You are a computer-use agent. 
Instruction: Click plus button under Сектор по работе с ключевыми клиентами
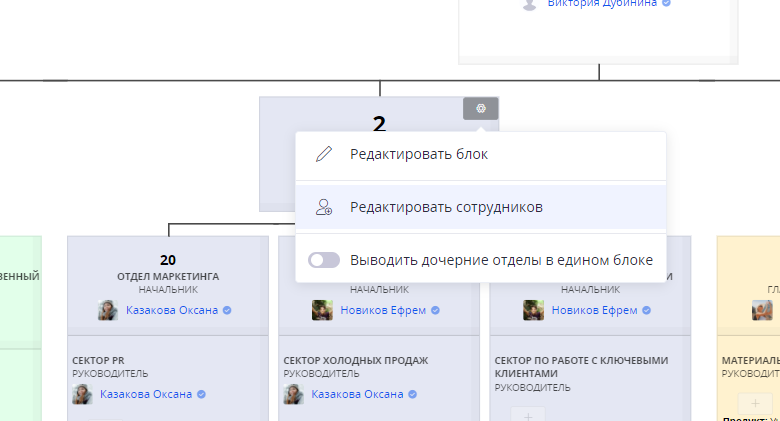click(x=528, y=415)
